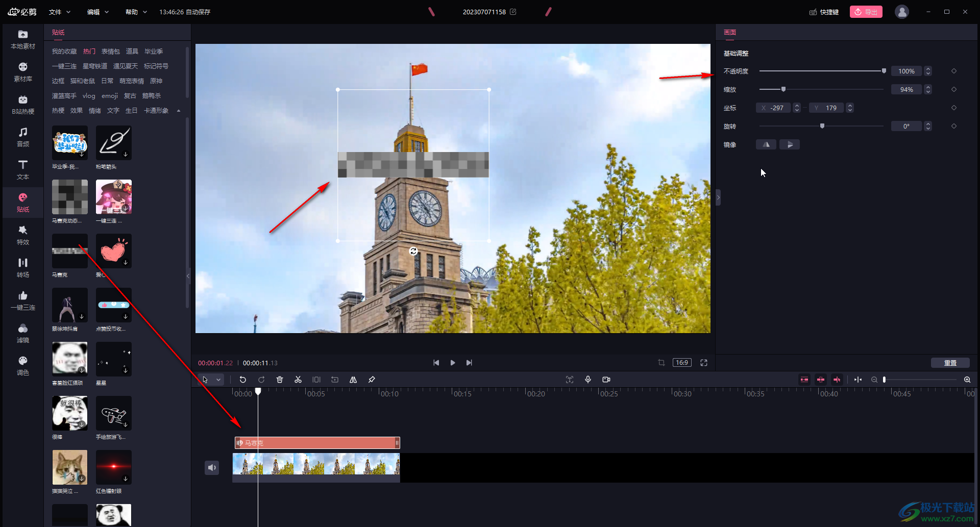
Task: Select the 我的收藏 sticker category
Action: (x=64, y=52)
